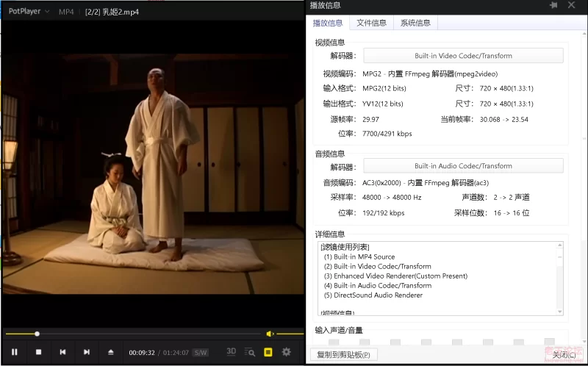Click the filter list scrollbar up arrow
The height and width of the screenshot is (366, 588).
click(559, 245)
